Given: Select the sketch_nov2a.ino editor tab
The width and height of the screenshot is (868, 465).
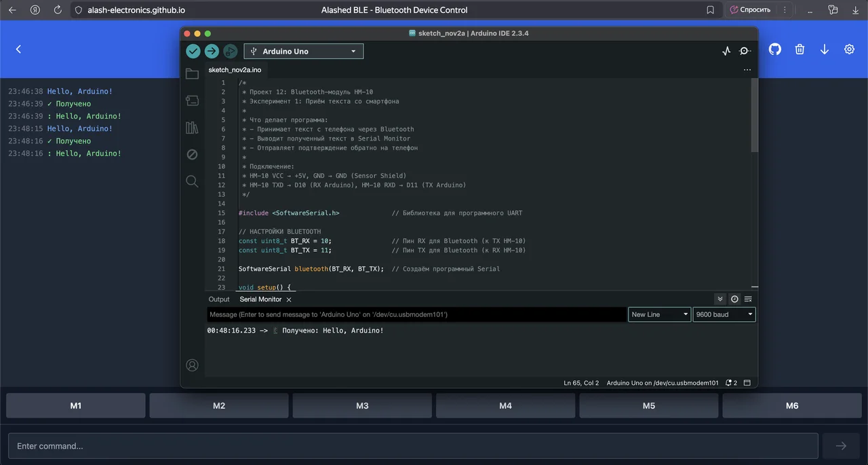Looking at the screenshot, I should [x=235, y=70].
